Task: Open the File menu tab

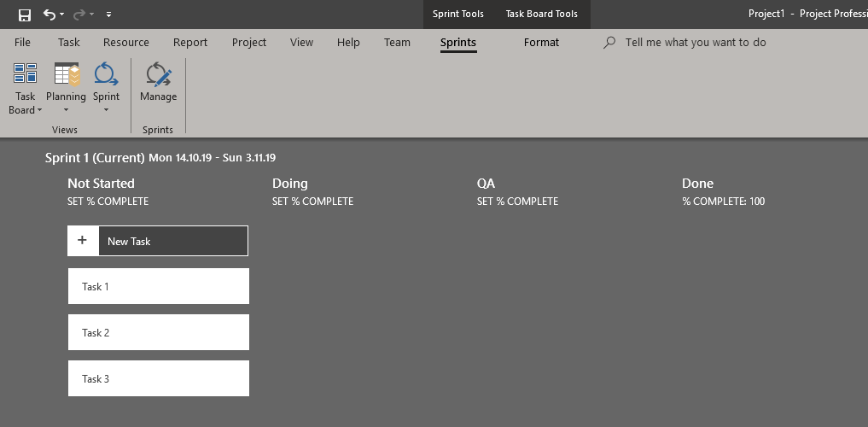Action: click(23, 43)
